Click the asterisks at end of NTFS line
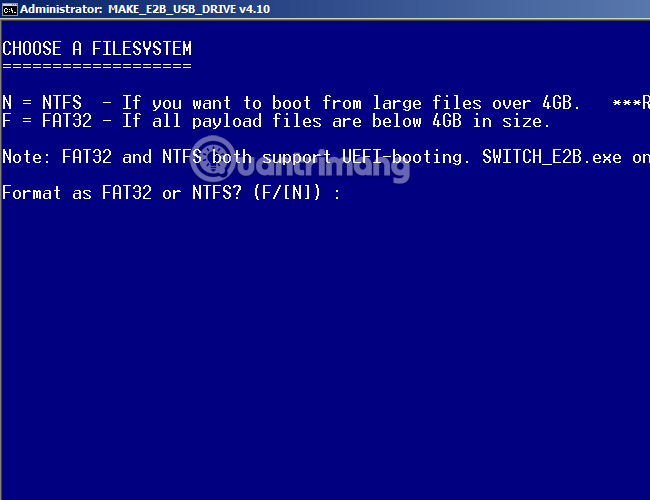650x500 pixels. (627, 102)
